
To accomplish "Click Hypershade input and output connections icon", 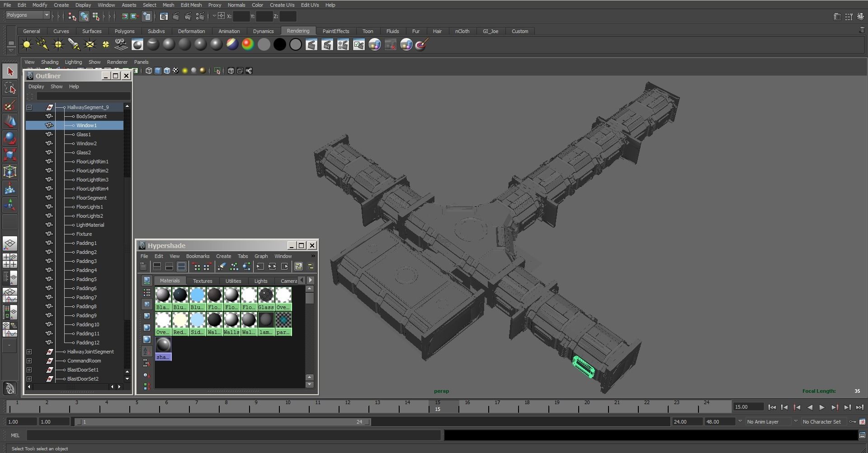I will [x=272, y=267].
